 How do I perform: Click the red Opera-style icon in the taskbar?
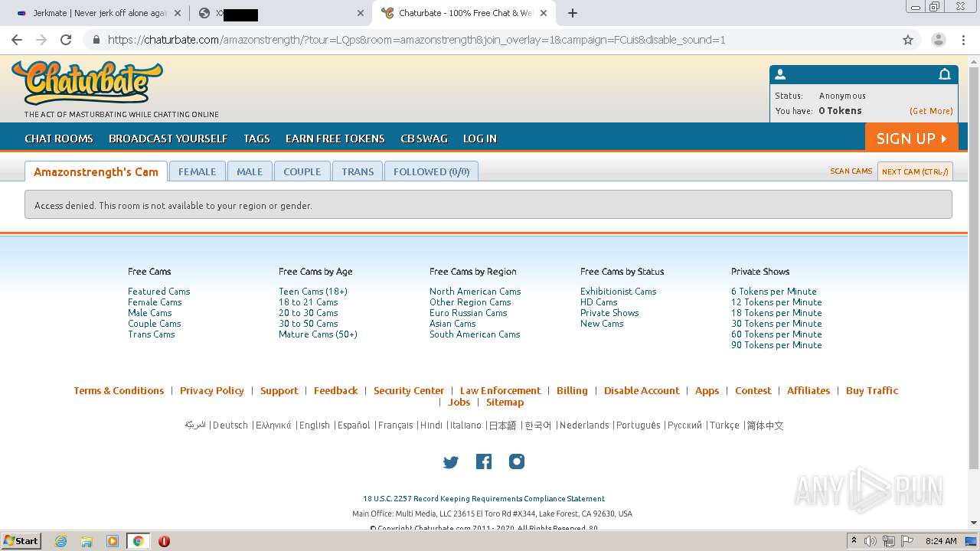coord(164,541)
